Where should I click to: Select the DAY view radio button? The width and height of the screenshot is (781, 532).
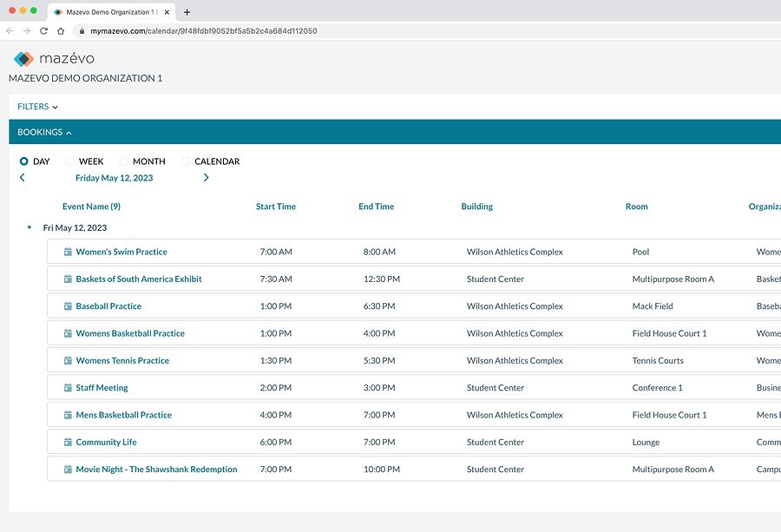click(24, 161)
